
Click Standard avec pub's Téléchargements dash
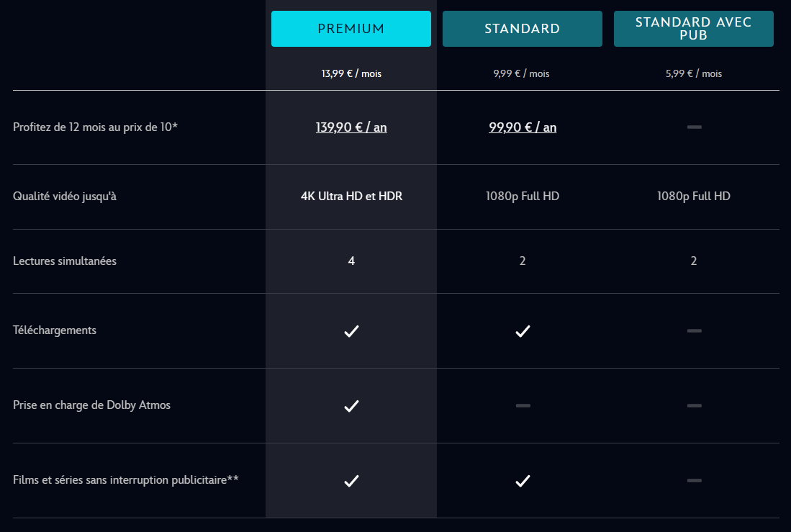tap(694, 330)
